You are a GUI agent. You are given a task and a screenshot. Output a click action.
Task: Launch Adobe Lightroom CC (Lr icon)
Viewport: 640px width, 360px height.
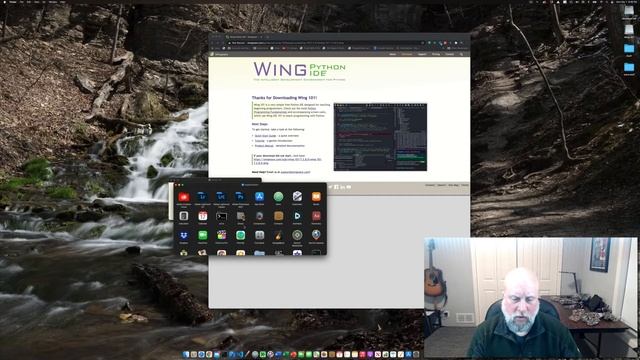pos(202,197)
